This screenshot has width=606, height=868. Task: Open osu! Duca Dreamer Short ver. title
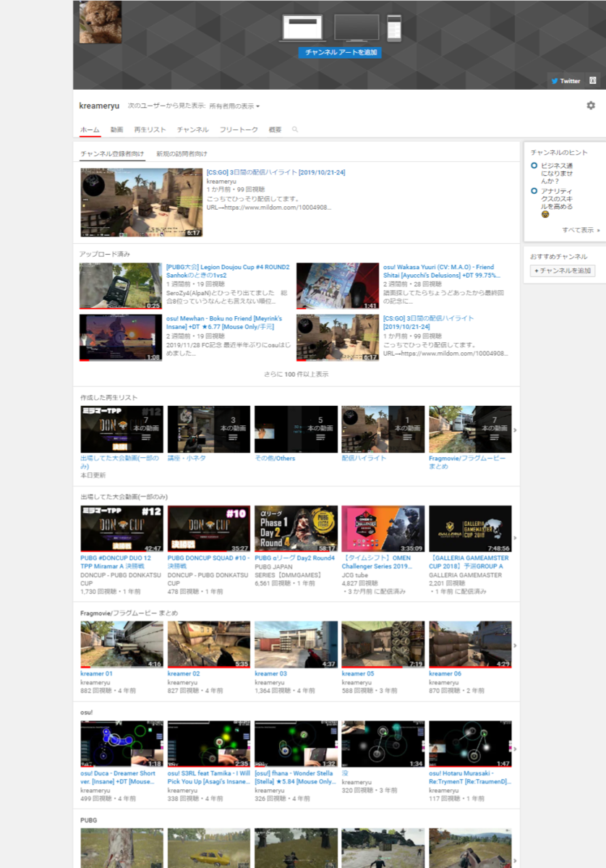pyautogui.click(x=118, y=778)
